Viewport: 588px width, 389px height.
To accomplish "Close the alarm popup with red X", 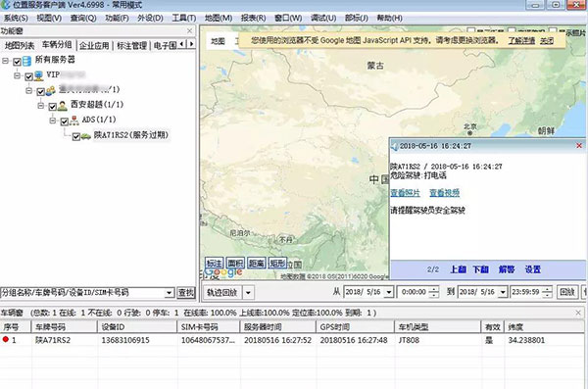I will (x=579, y=146).
